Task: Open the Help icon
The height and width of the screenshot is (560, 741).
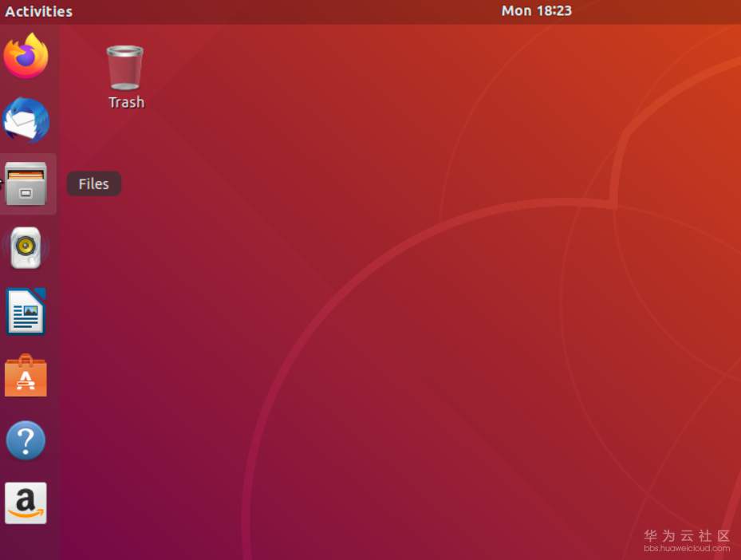Action: [26, 440]
